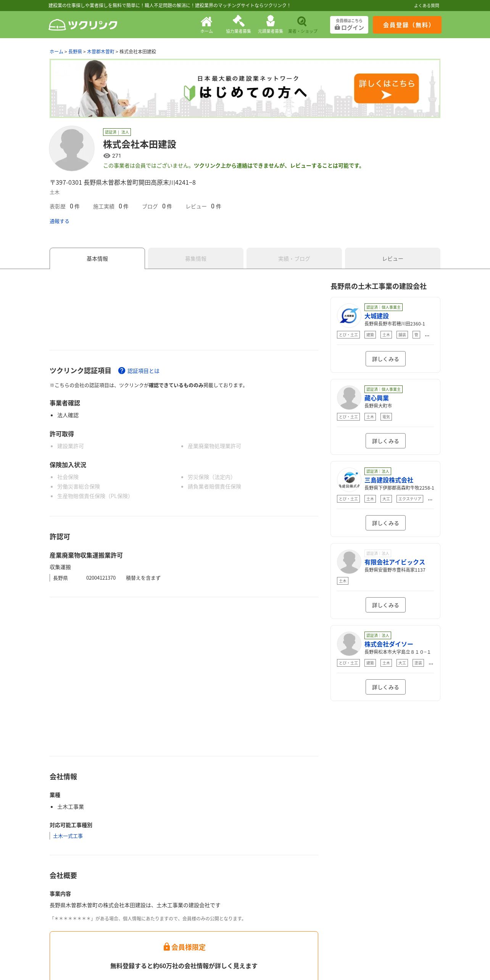Screen dimensions: 490x980
Task: Click the view count eye icon
Action: 107,156
